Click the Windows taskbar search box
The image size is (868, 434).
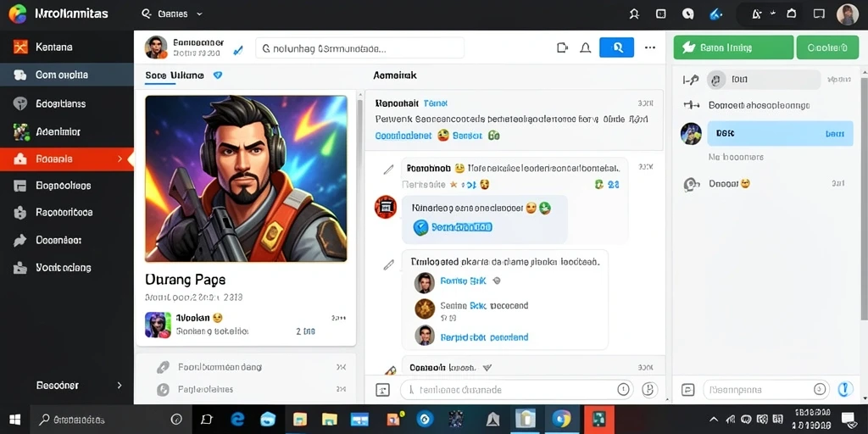coord(111,419)
